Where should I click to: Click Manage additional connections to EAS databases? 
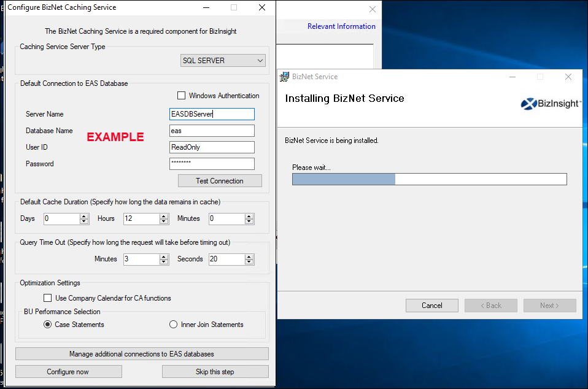(142, 354)
